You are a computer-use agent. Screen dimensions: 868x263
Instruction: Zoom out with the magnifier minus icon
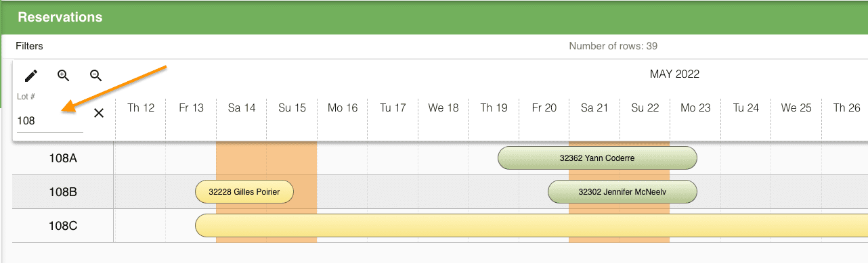[96, 76]
